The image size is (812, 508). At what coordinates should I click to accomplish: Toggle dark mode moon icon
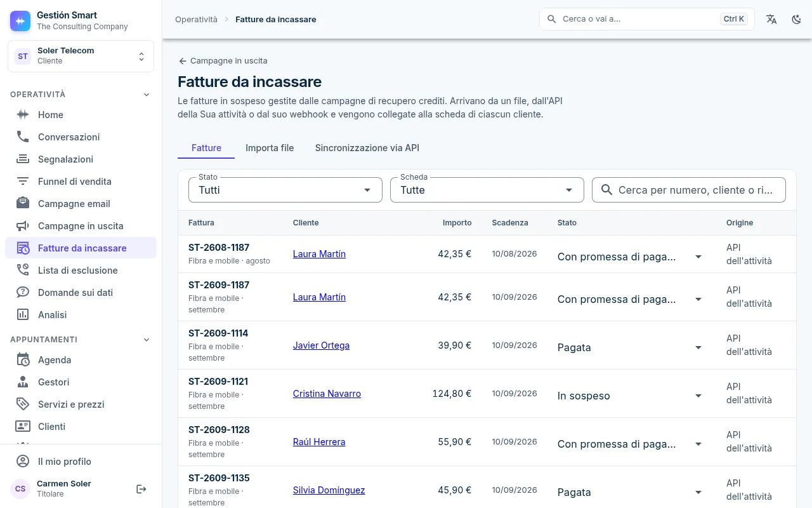pyautogui.click(x=797, y=19)
